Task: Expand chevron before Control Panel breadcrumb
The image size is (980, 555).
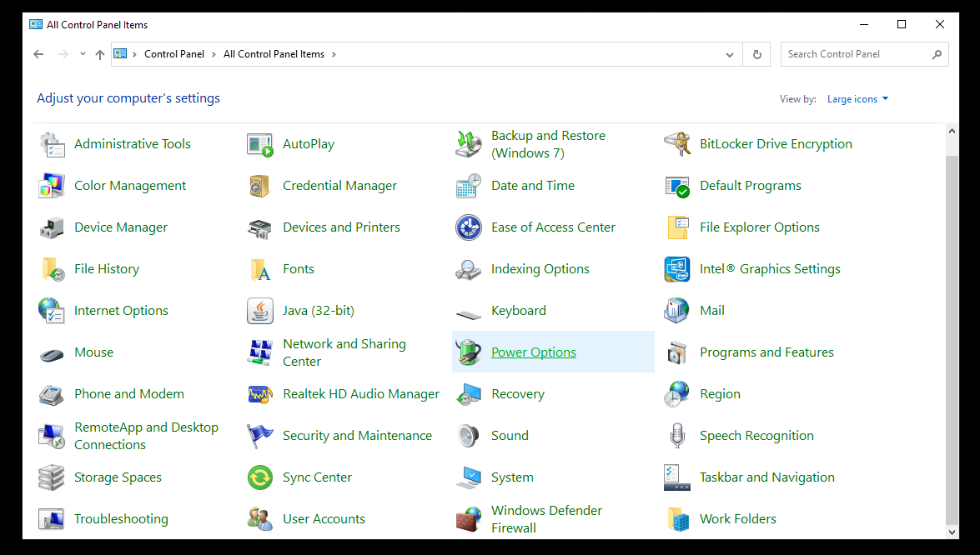Action: click(x=134, y=54)
